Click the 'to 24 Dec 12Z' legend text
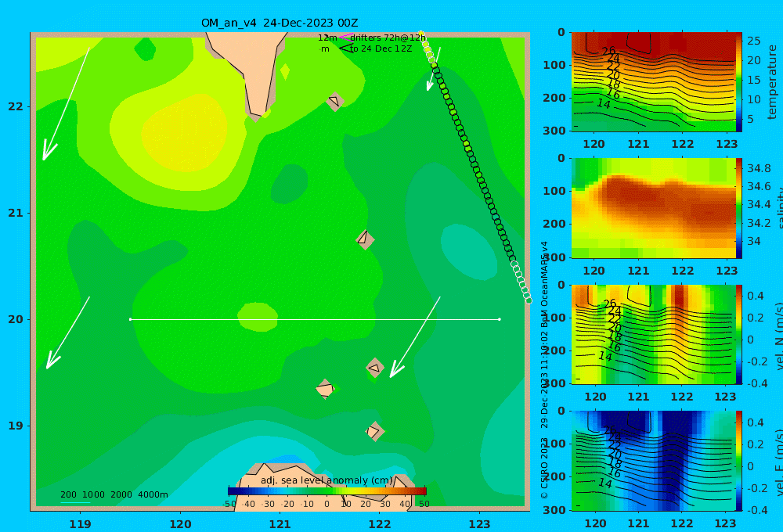This screenshot has width=783, height=532. [381, 49]
